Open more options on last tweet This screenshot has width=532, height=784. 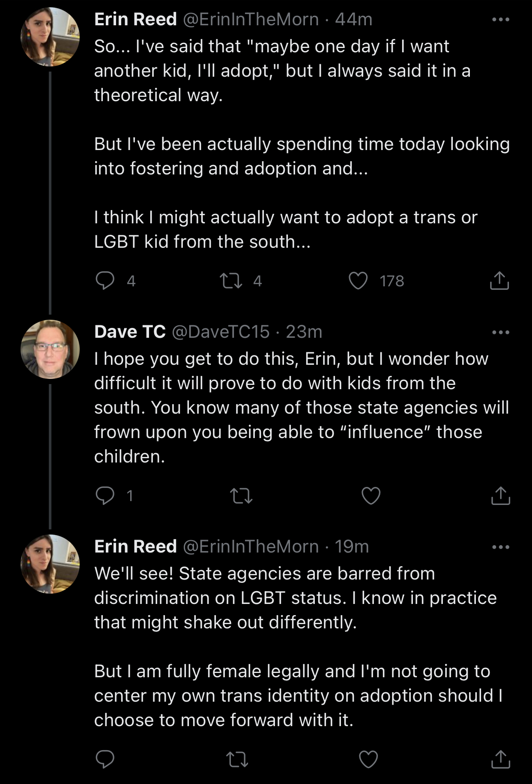pyautogui.click(x=501, y=547)
